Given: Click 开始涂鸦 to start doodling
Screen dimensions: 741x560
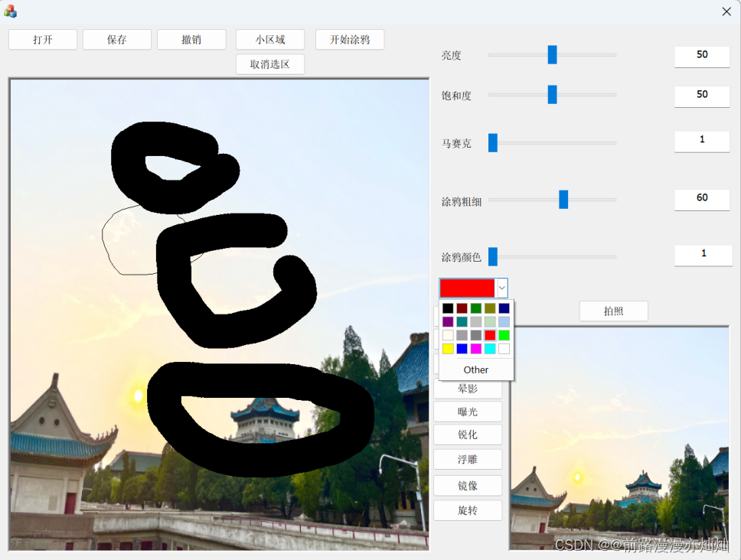Looking at the screenshot, I should tap(349, 39).
